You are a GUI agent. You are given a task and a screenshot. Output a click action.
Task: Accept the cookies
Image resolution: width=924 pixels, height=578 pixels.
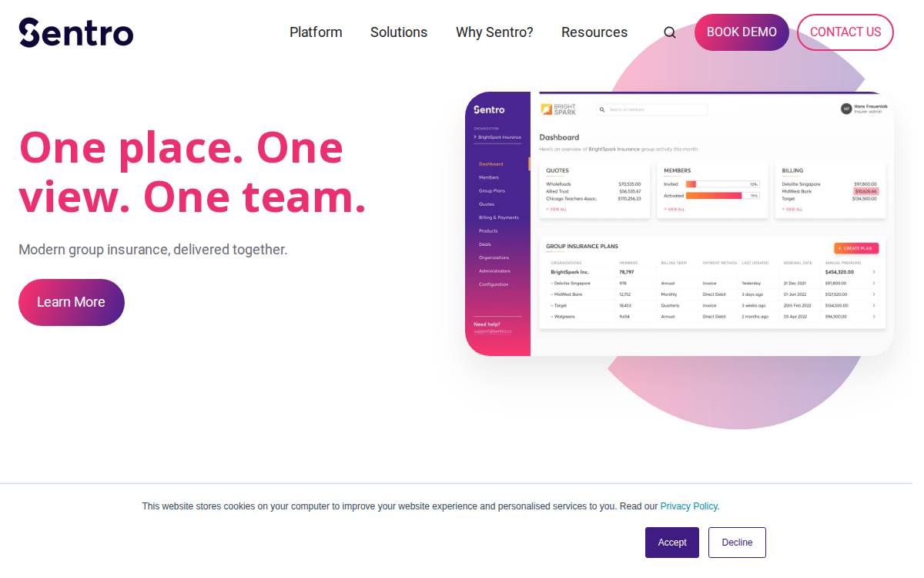[672, 543]
